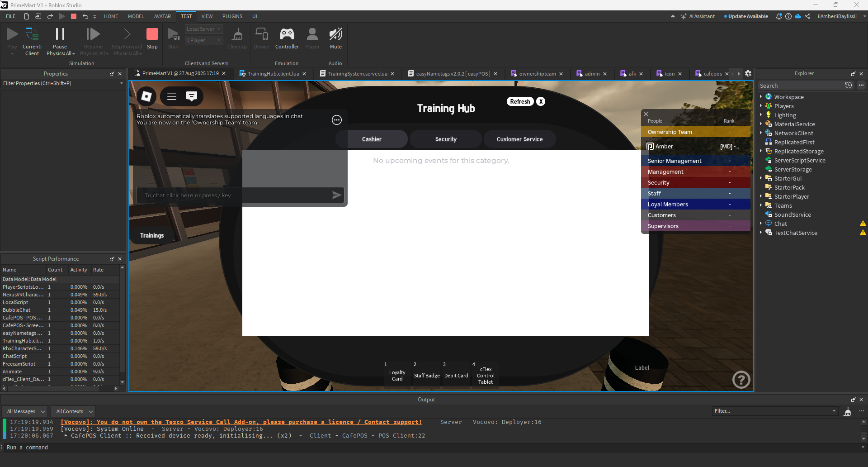Screen dimensions: 868x467
Task: Expand the Workspace tree node
Action: pyautogui.click(x=761, y=97)
